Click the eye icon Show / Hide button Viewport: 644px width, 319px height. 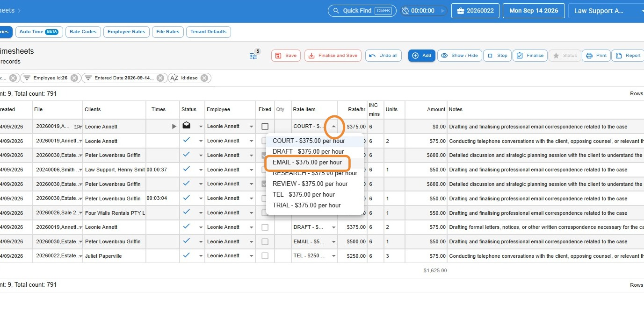click(x=460, y=56)
